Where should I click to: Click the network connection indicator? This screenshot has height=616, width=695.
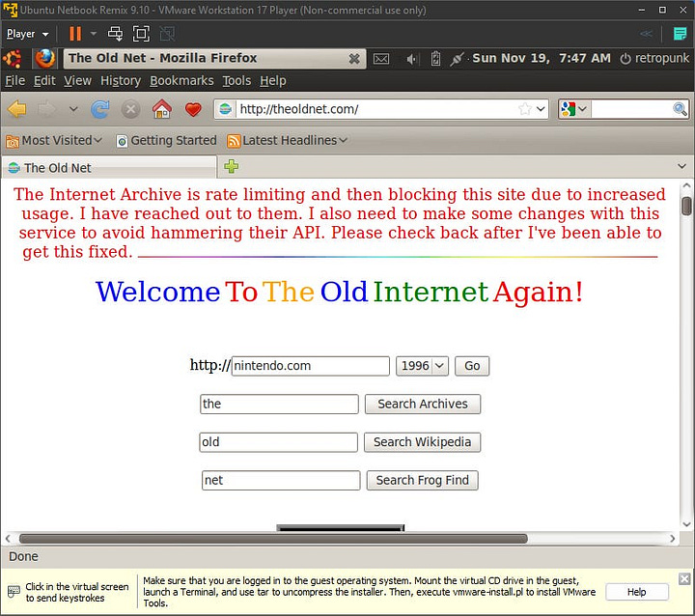click(x=457, y=59)
